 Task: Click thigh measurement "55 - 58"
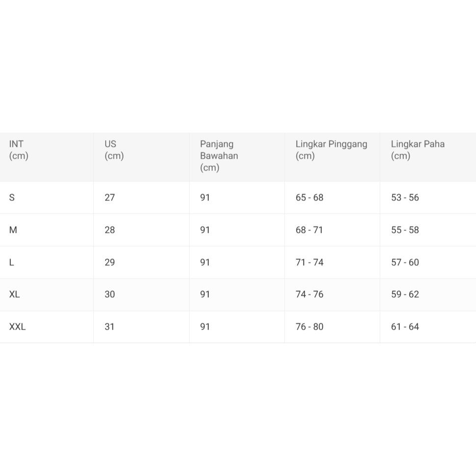[405, 230]
